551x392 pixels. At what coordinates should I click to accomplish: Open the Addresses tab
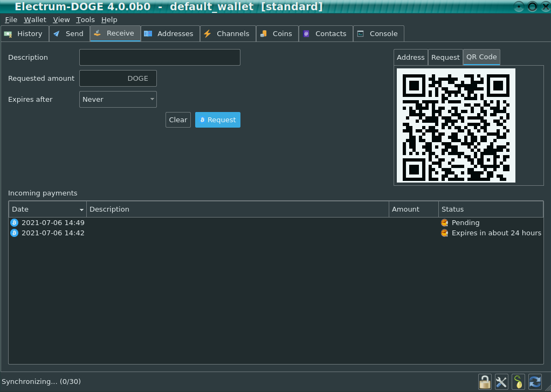(x=170, y=34)
